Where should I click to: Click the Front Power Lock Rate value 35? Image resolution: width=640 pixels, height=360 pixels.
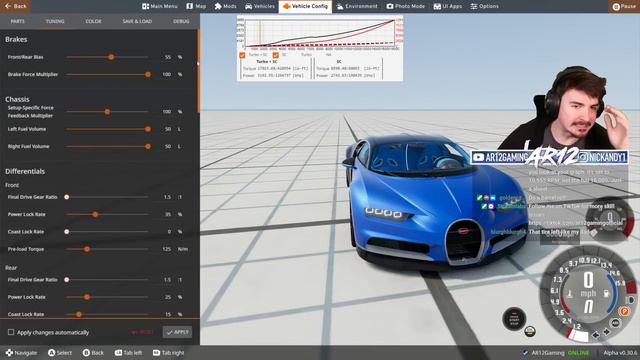coord(168,214)
